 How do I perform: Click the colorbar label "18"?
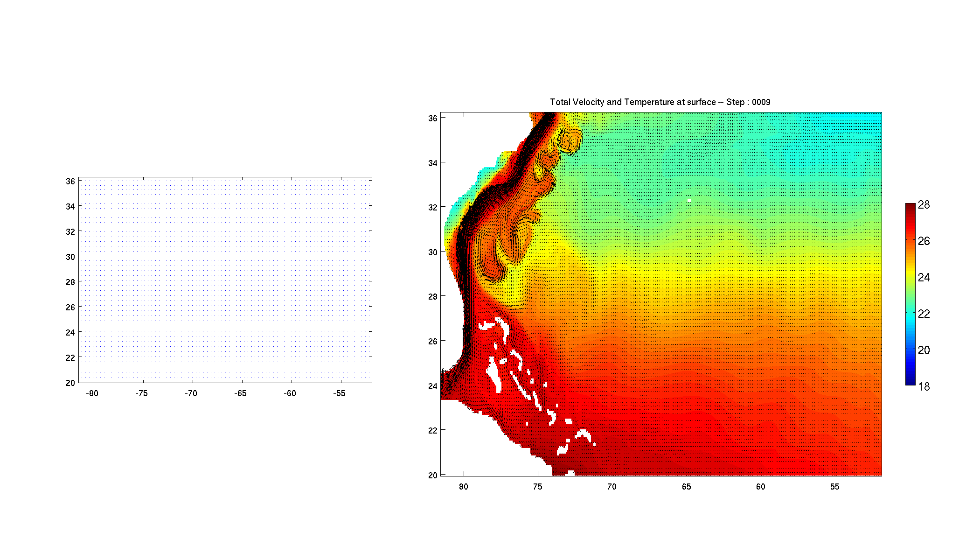(x=924, y=387)
